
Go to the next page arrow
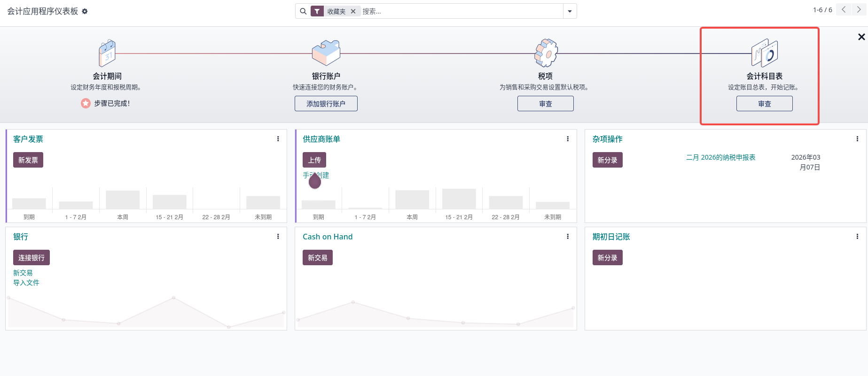(x=859, y=9)
